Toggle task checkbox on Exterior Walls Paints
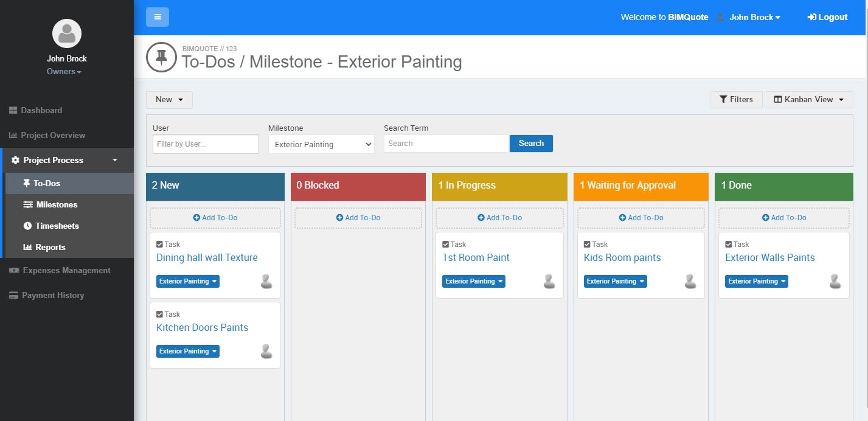Image resolution: width=868 pixels, height=421 pixels. (x=729, y=245)
